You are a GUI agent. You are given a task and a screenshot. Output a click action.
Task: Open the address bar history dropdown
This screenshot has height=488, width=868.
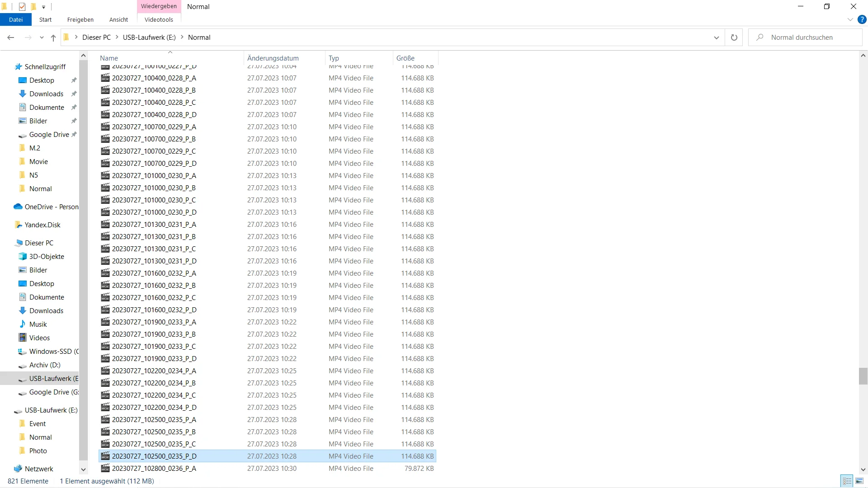click(716, 38)
